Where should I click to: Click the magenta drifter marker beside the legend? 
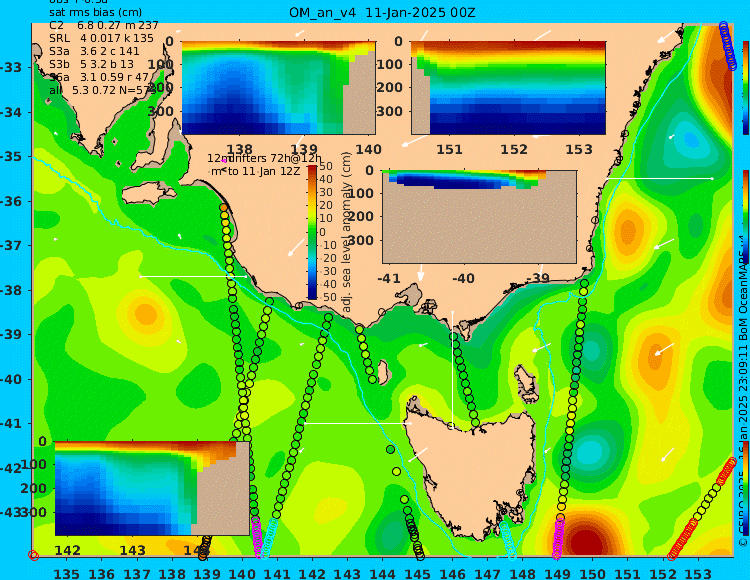coord(223,161)
